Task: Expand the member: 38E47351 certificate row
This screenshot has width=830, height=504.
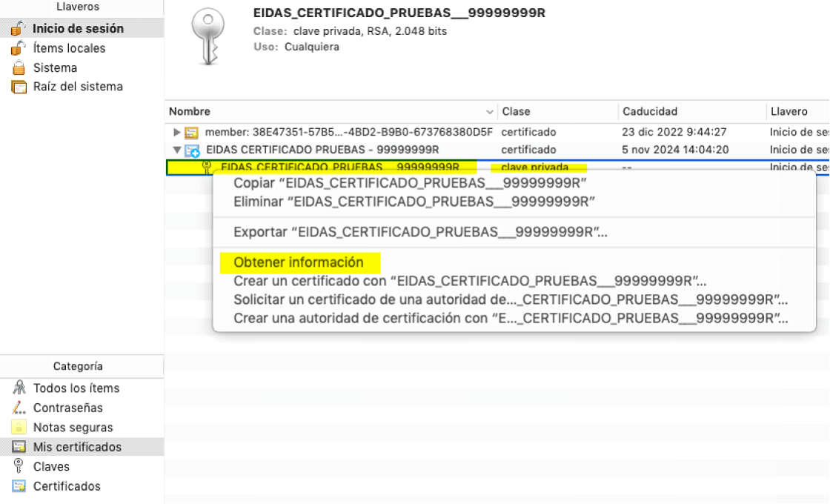Action: click(176, 133)
